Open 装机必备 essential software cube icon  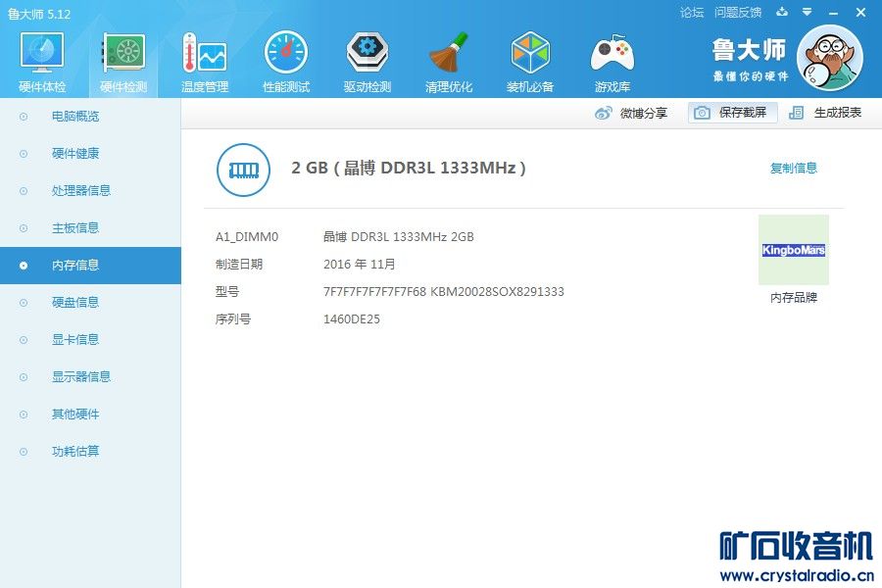[x=530, y=53]
